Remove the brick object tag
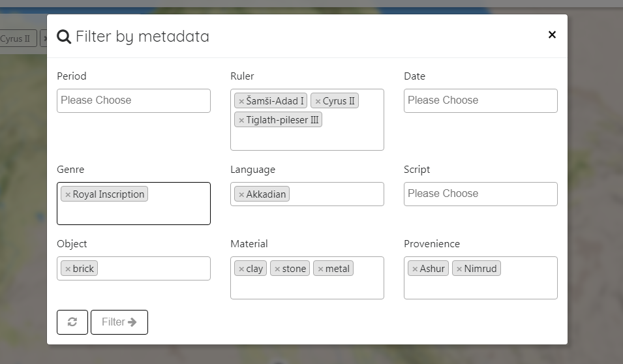623x364 pixels. (68, 269)
